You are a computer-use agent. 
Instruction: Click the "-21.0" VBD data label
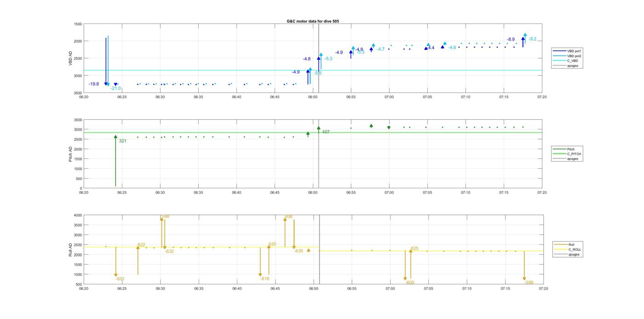(x=115, y=88)
